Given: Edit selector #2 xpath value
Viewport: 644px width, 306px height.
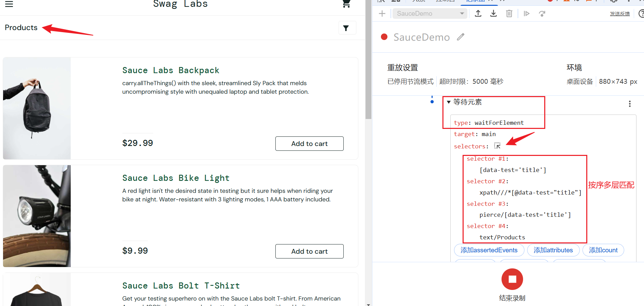Looking at the screenshot, I should (530, 192).
